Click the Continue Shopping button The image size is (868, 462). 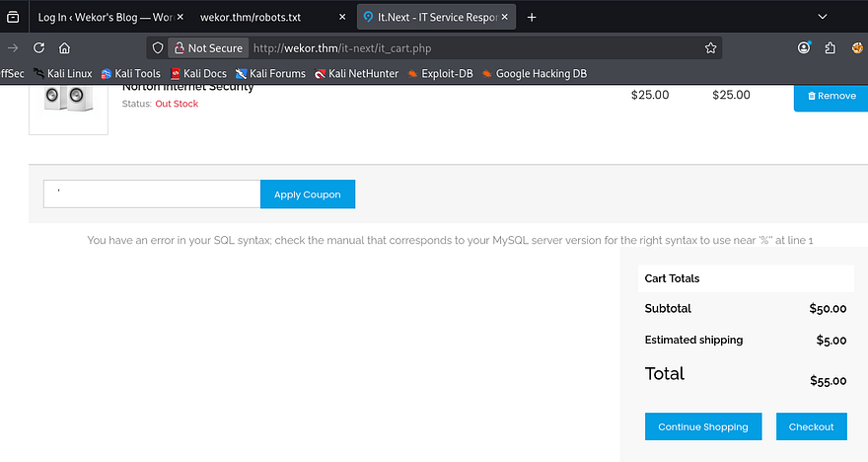click(702, 426)
